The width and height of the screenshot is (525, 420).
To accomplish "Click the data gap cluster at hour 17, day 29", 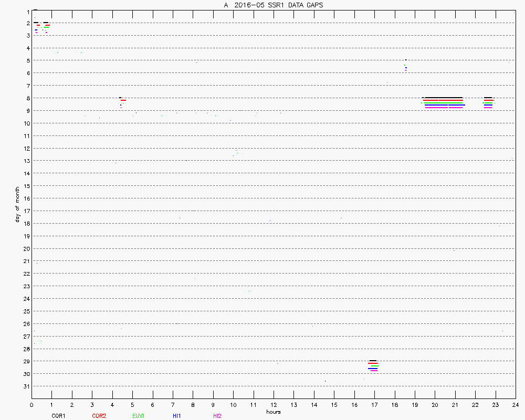I will (x=373, y=365).
